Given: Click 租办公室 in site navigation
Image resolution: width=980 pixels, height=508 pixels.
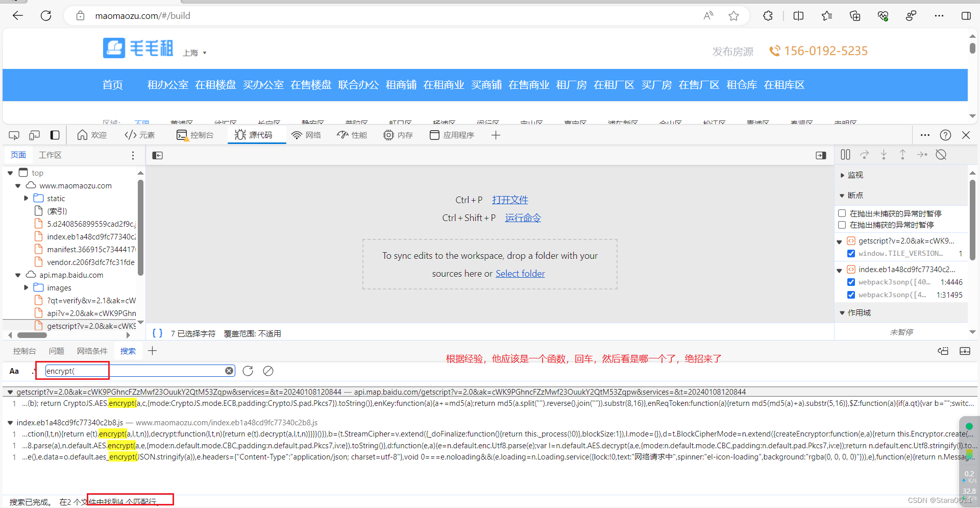Looking at the screenshot, I should [167, 85].
